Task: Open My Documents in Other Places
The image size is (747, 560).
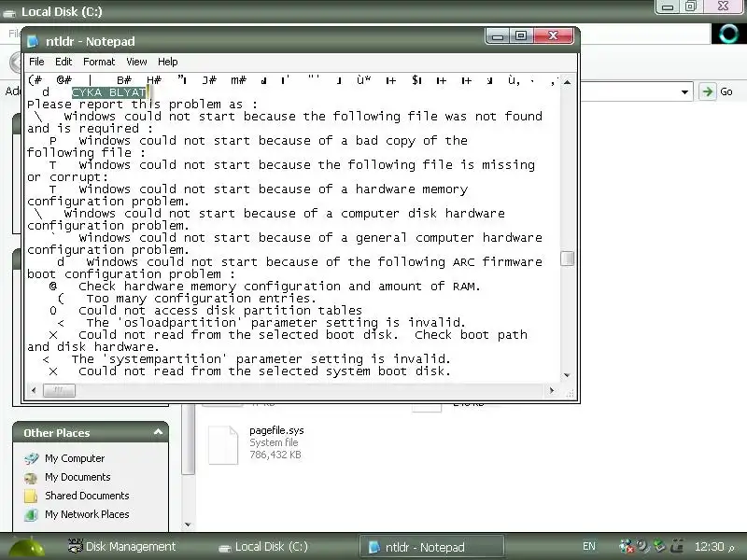Action: click(78, 477)
